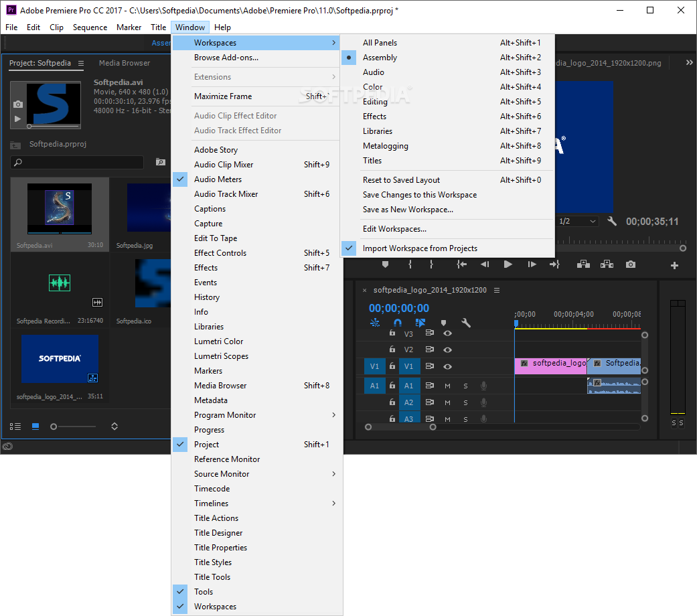Click the Extract button
The width and height of the screenshot is (697, 616).
(x=607, y=264)
